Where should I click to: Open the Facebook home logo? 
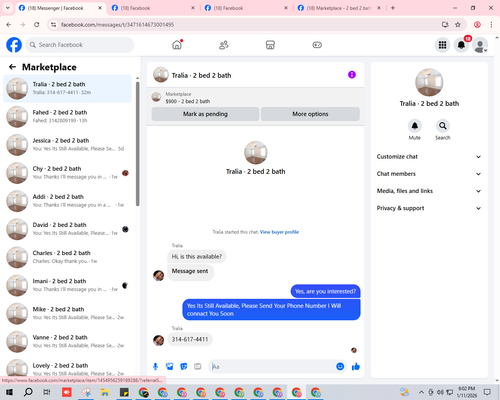coord(14,45)
